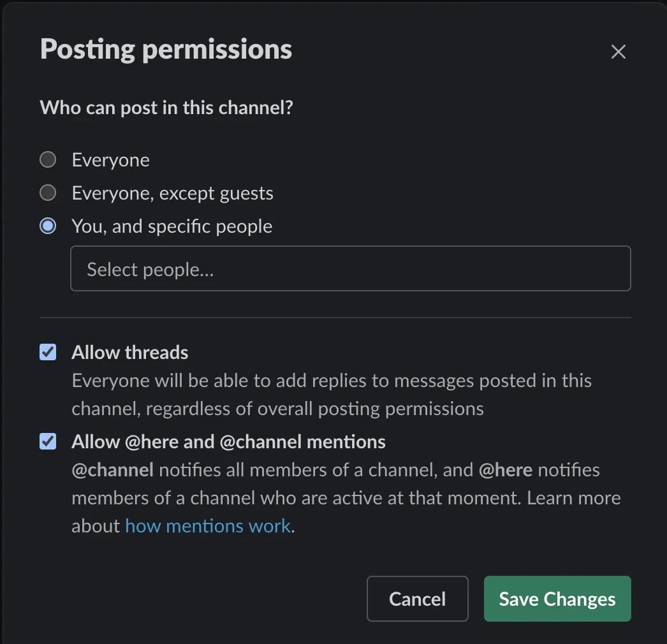Screen dimensions: 667x644
Task: Disable the @here and @channel mentions checkbox
Action: 48,441
